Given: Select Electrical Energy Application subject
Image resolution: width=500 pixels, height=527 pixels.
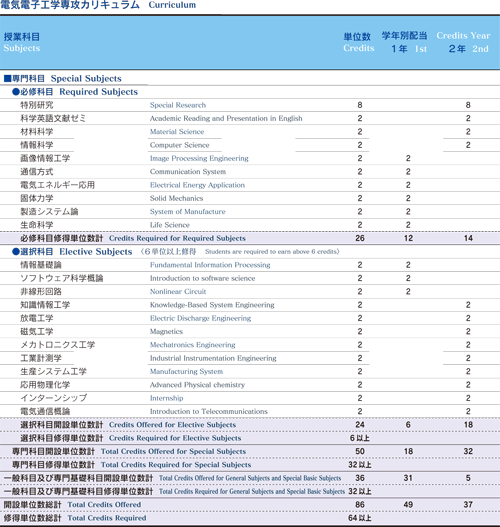Looking at the screenshot, I should click(x=197, y=185).
